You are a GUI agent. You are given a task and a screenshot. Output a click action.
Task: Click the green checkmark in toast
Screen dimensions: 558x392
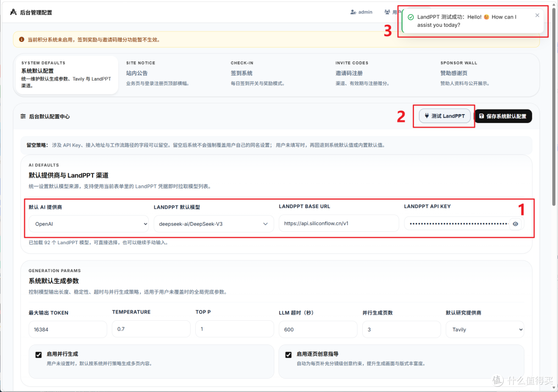[x=411, y=17]
